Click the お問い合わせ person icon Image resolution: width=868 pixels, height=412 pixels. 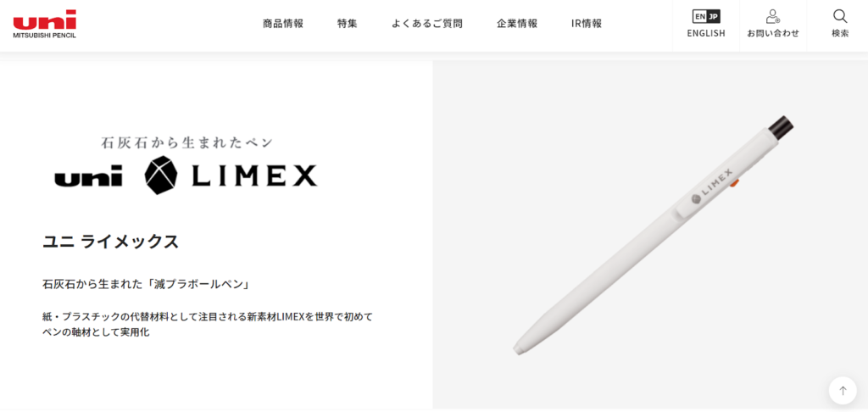pos(773,16)
